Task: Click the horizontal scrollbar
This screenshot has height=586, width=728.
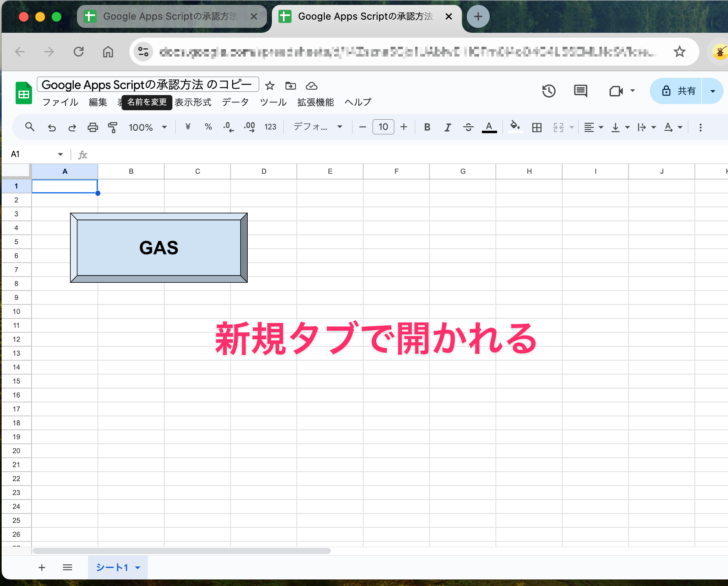Action: tap(182, 551)
